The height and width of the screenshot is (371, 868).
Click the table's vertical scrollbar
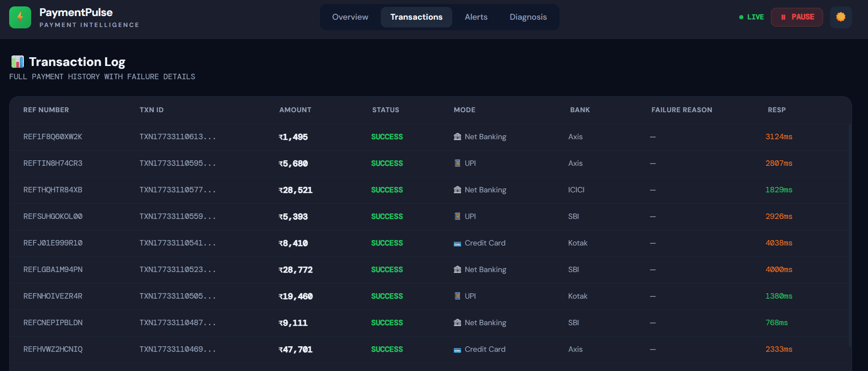pyautogui.click(x=849, y=235)
